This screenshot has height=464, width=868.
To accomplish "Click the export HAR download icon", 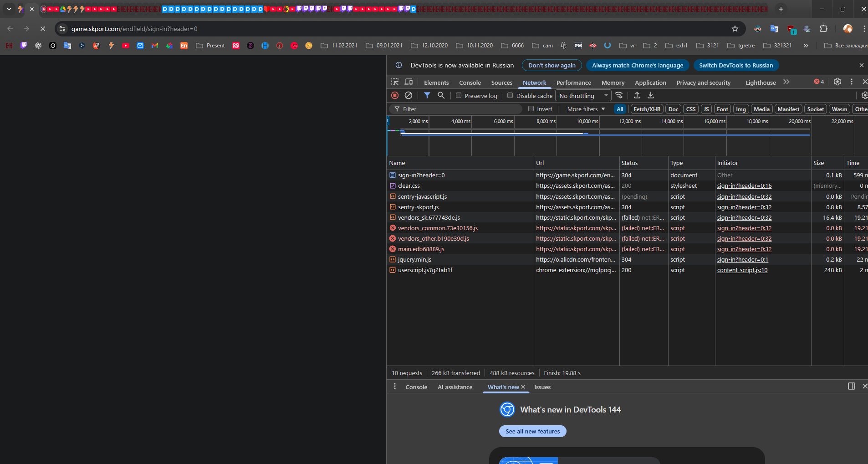I will coord(651,95).
